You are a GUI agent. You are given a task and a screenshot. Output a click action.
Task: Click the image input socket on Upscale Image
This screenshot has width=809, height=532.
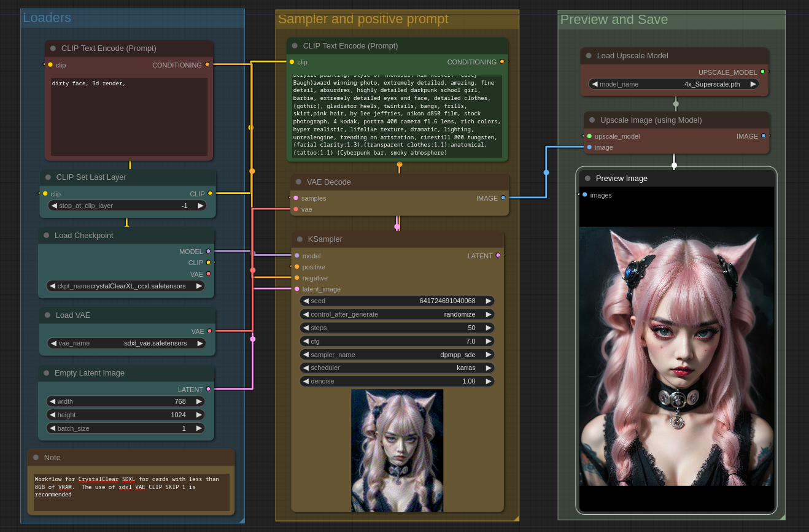coord(589,147)
